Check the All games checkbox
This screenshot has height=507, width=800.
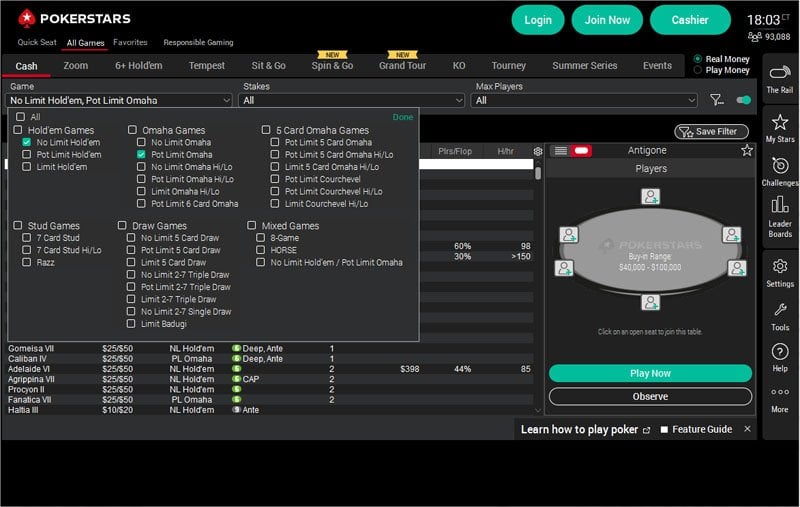coord(20,117)
